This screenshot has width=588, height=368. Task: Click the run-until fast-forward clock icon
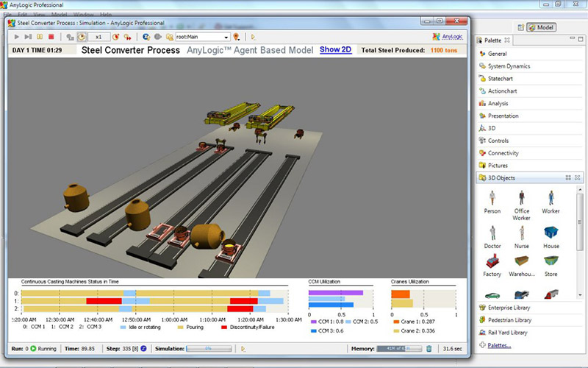pos(127,37)
